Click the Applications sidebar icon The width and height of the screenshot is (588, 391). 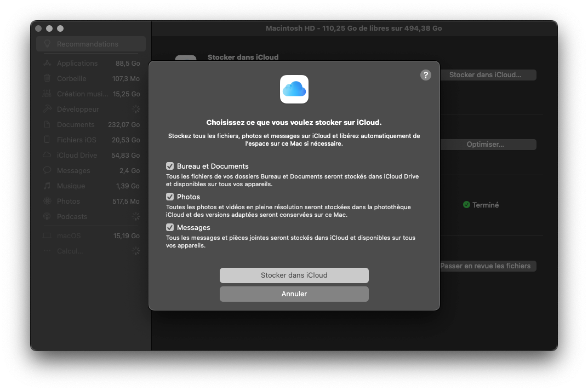[47, 63]
